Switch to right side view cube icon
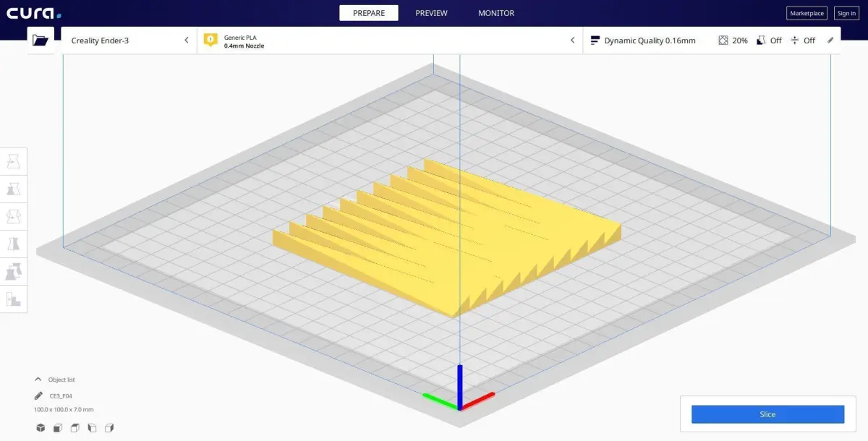Viewport: 868px width, 441px height. [110, 428]
